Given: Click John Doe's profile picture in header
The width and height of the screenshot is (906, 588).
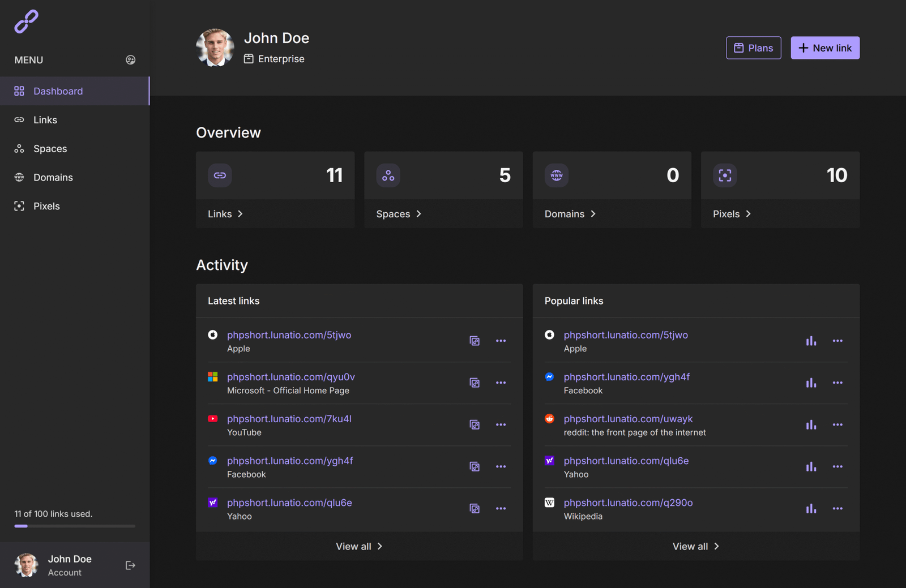Looking at the screenshot, I should tap(215, 48).
